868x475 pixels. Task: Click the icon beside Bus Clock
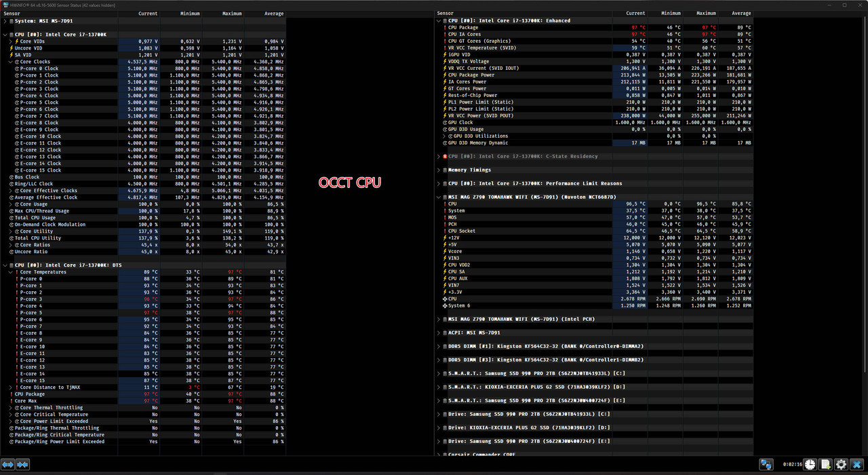tap(12, 177)
